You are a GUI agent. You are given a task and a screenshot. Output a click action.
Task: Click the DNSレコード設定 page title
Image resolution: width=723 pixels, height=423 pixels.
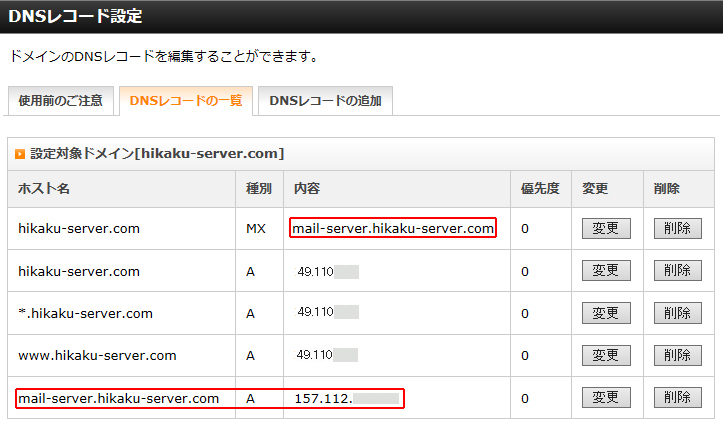click(75, 16)
